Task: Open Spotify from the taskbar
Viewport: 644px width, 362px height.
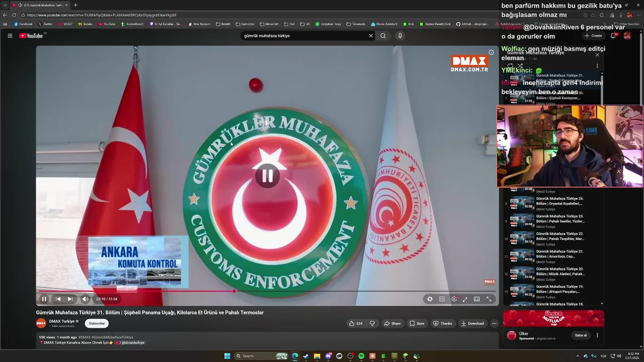Action: (x=361, y=356)
